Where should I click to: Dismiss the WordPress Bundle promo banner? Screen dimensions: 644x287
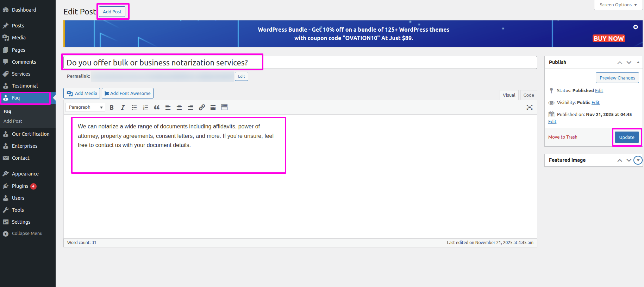click(636, 27)
